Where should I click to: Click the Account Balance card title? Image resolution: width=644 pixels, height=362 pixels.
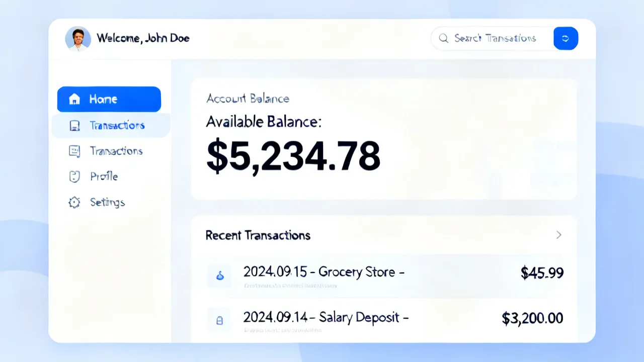point(248,99)
